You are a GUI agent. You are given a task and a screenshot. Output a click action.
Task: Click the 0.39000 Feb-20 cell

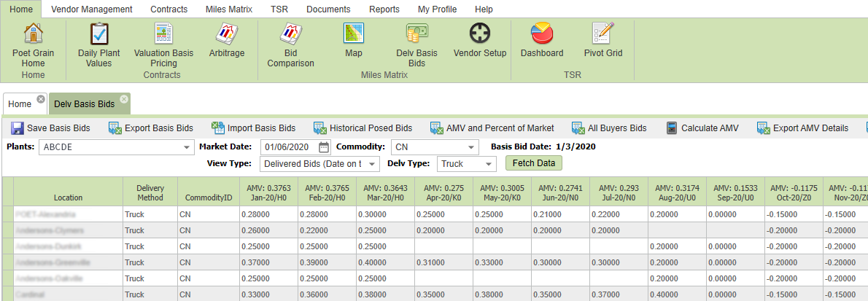[x=328, y=262]
